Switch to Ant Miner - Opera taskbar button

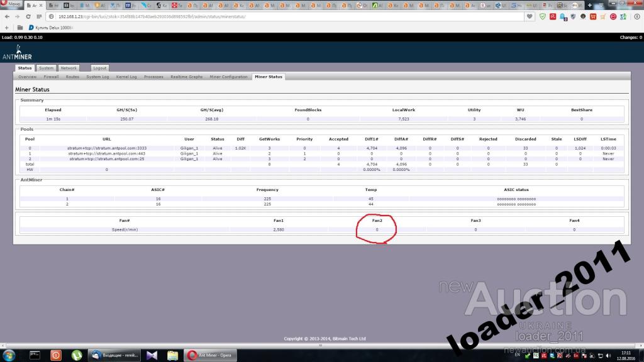[x=210, y=355]
